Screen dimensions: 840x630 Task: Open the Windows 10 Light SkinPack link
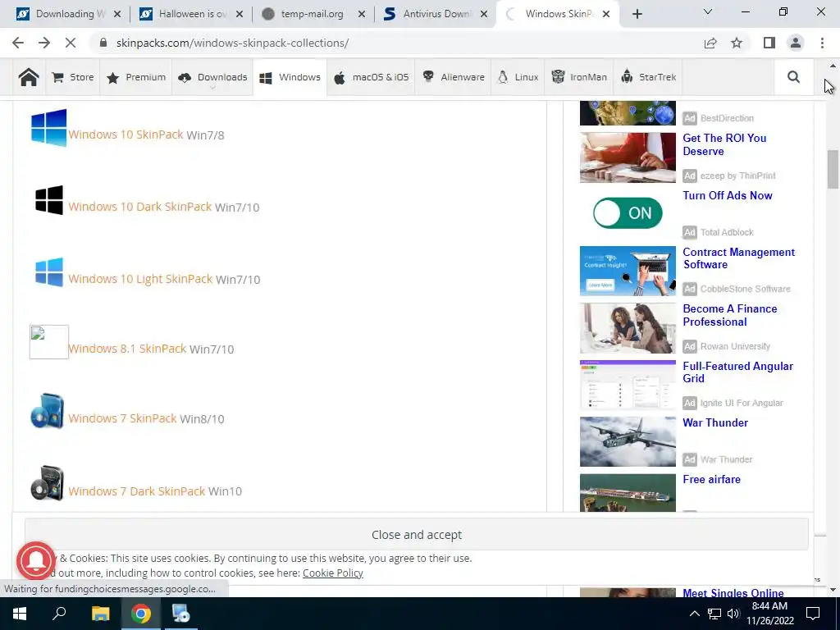point(140,279)
